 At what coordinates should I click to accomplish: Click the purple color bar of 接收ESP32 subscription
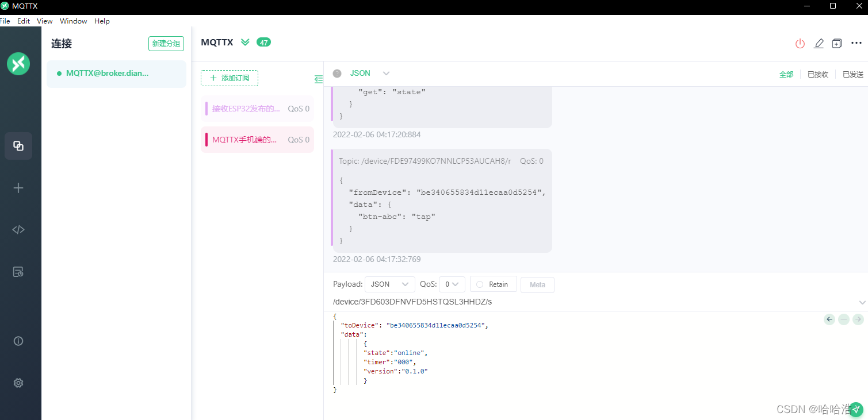tap(207, 109)
